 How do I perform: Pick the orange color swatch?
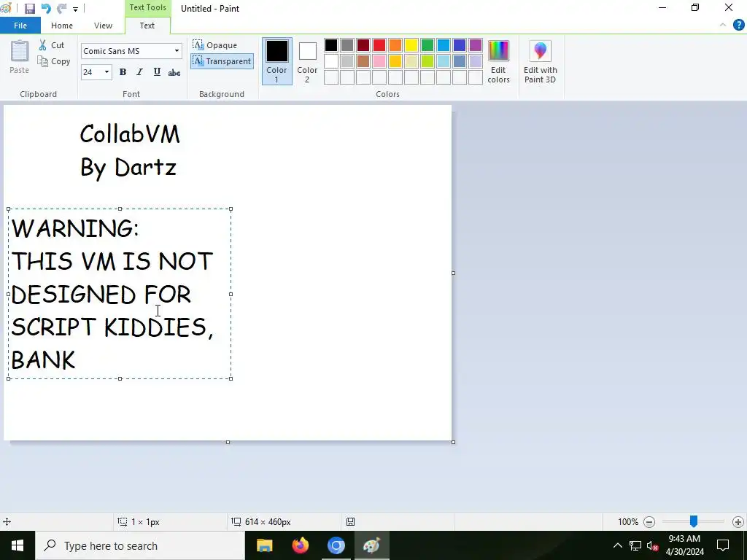[x=395, y=45]
